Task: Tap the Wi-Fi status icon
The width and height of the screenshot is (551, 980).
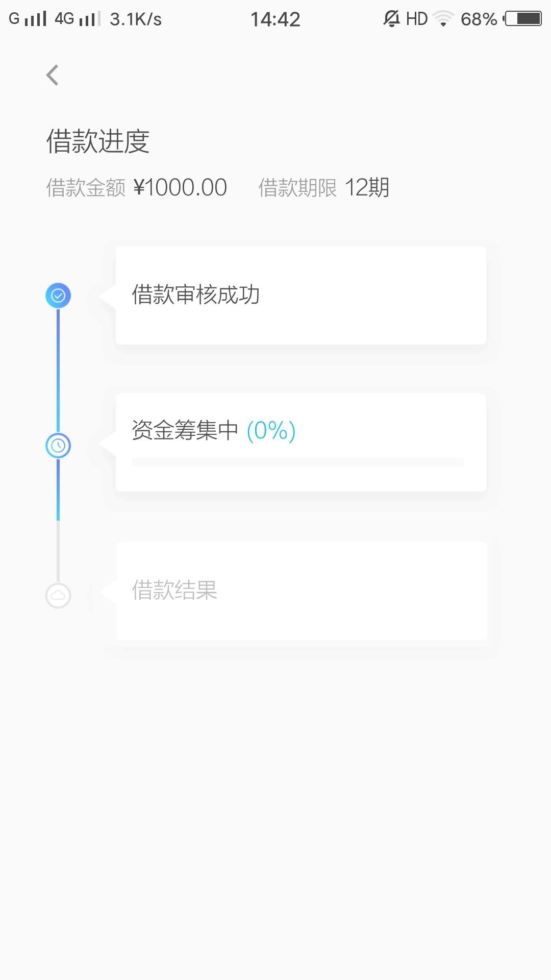Action: tap(443, 19)
